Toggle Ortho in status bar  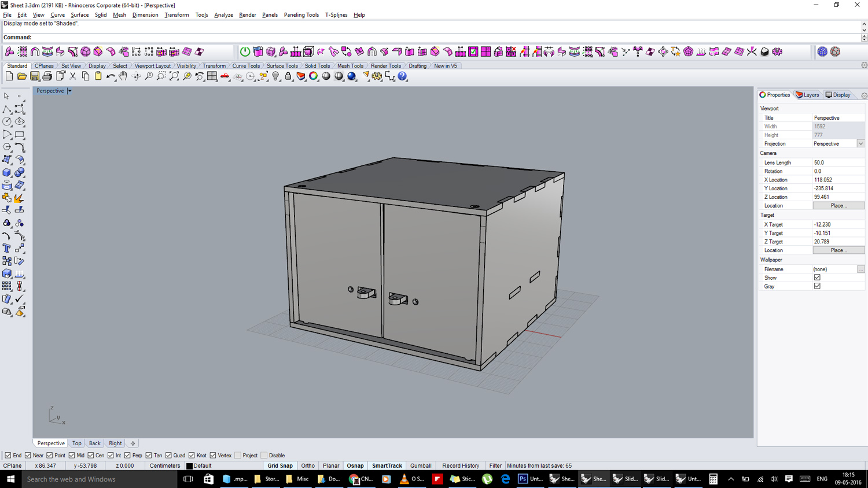click(x=308, y=465)
